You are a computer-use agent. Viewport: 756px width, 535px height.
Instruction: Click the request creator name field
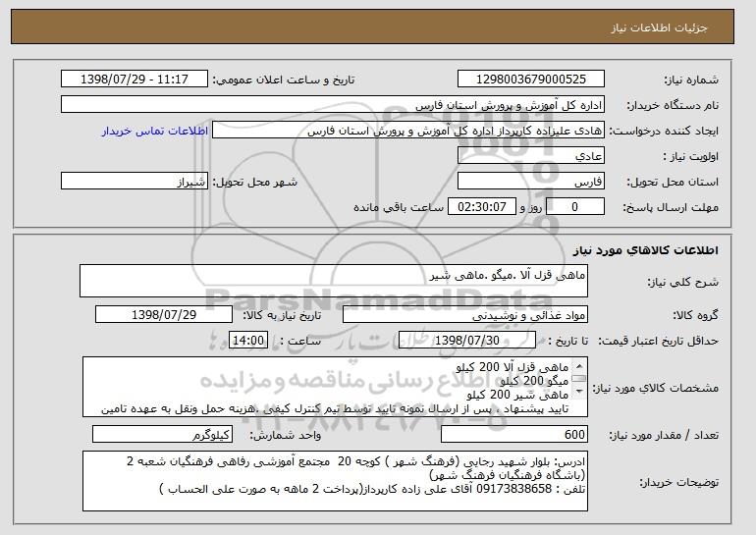408,131
